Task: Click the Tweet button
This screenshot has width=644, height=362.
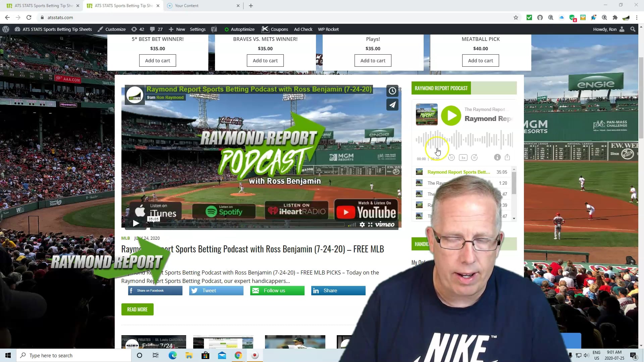Action: [216, 291]
